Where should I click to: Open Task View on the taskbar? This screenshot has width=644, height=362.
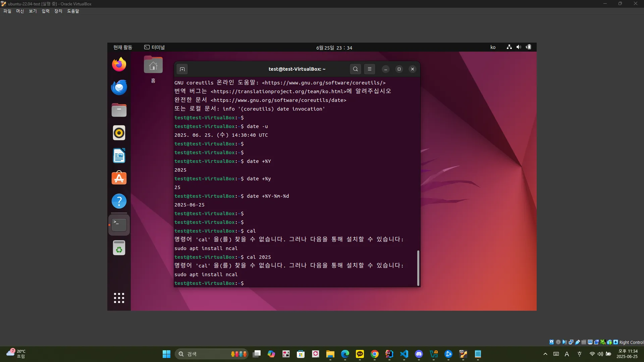point(257,354)
